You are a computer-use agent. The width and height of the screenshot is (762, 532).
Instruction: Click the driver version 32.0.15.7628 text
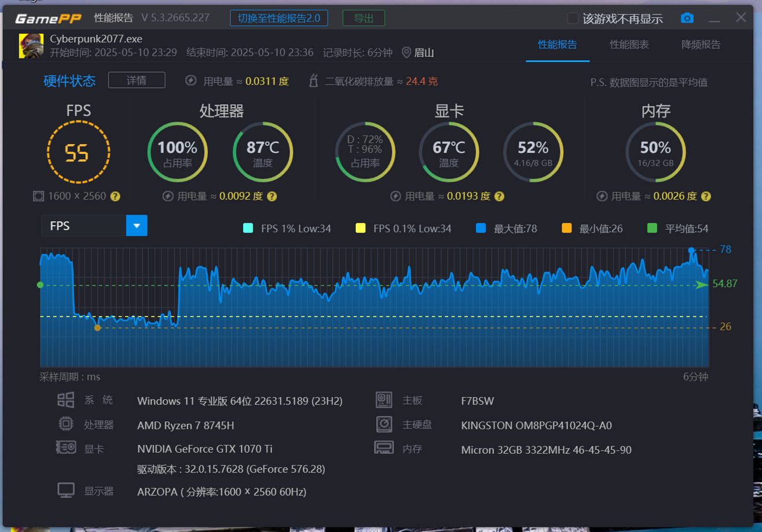231,469
